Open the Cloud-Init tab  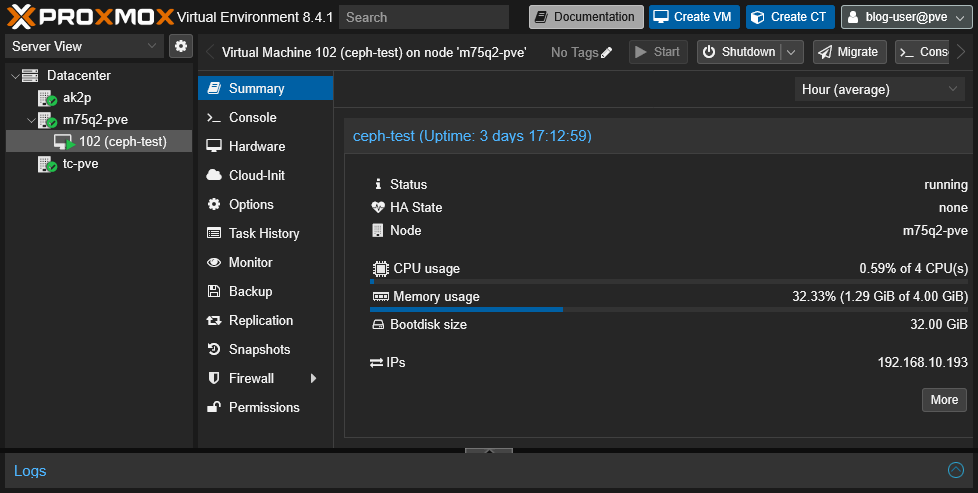point(266,175)
